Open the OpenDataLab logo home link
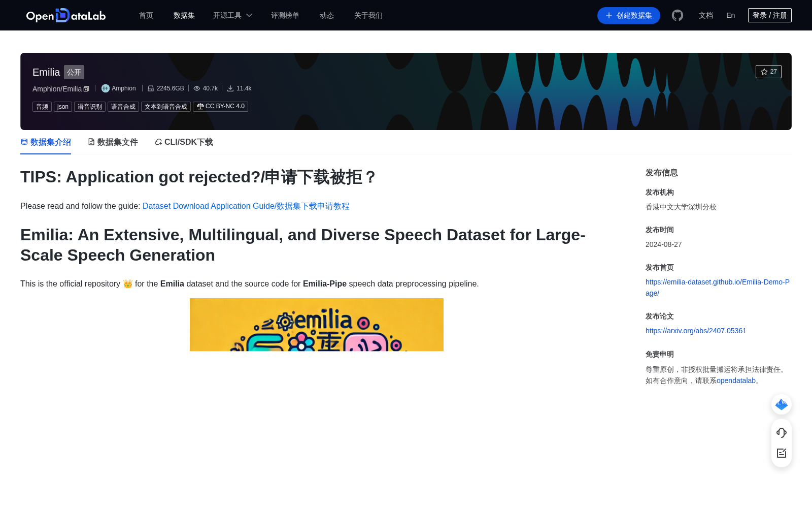The image size is (812, 508). point(66,15)
